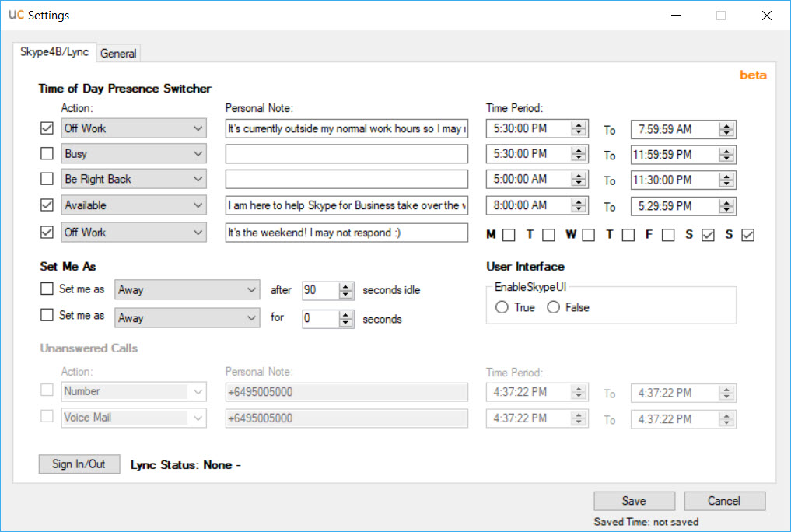Click the 5:00:00 AM start time spinner
The height and width of the screenshot is (532, 791).
579,179
